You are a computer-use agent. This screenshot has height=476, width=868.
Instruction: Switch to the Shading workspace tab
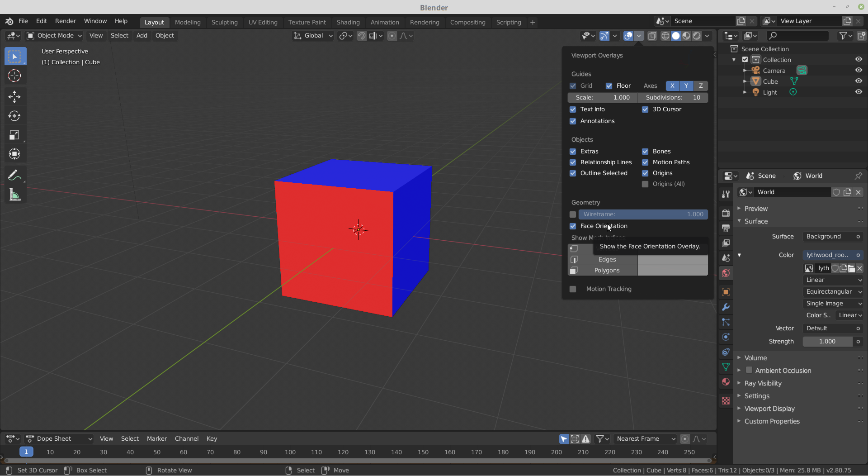348,22
